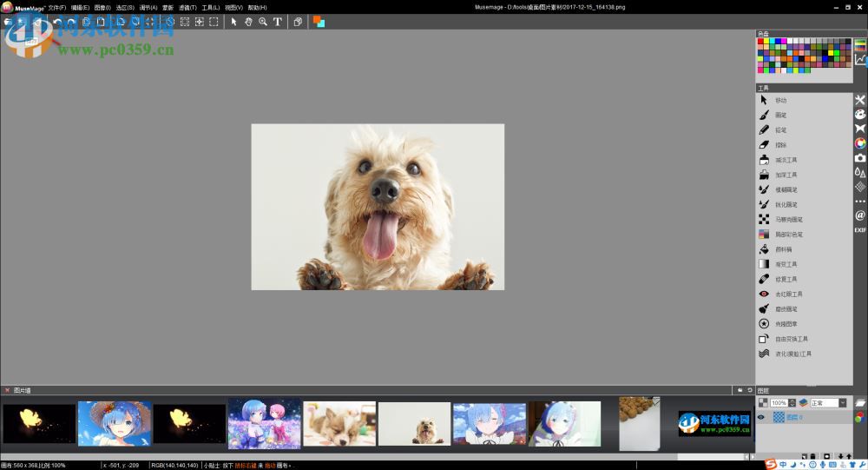This screenshot has width=868, height=470.
Task: Select the 铅笔 pencil tool
Action: pyautogui.click(x=779, y=129)
